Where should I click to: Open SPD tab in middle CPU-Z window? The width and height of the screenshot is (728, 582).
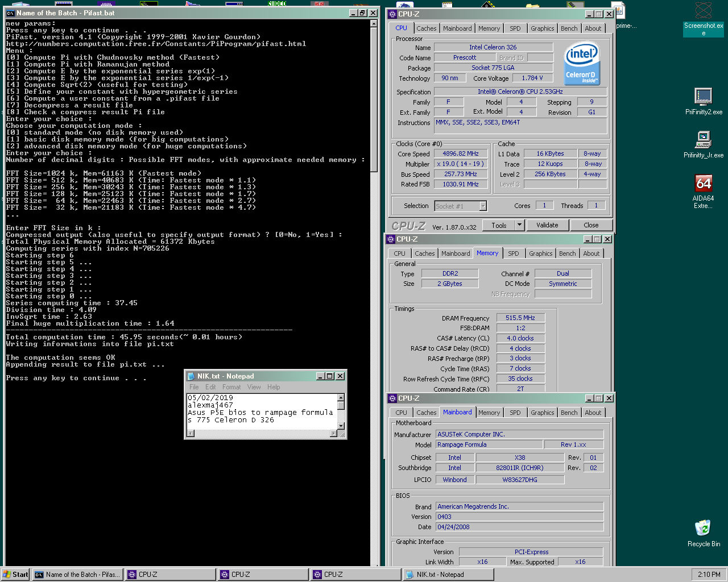514,253
